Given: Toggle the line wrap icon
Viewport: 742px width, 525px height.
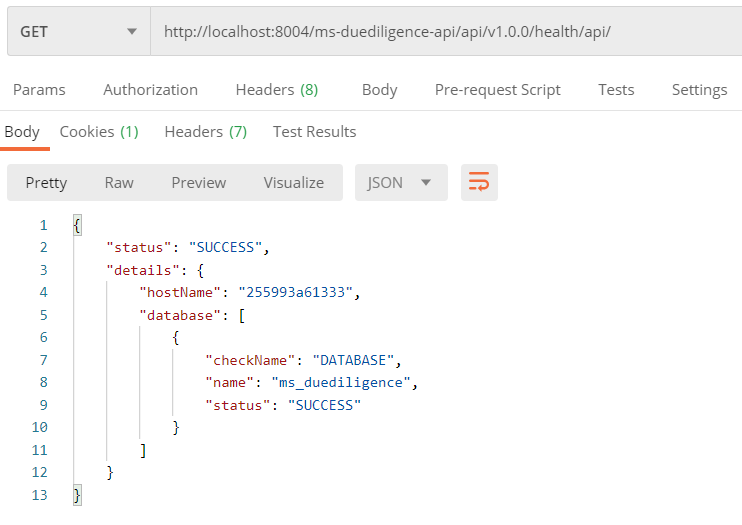Looking at the screenshot, I should (x=479, y=182).
